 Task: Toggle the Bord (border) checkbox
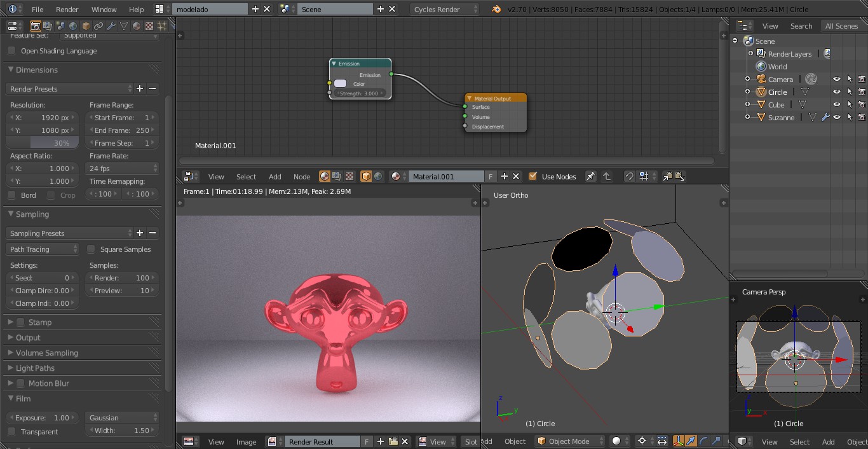click(x=11, y=195)
